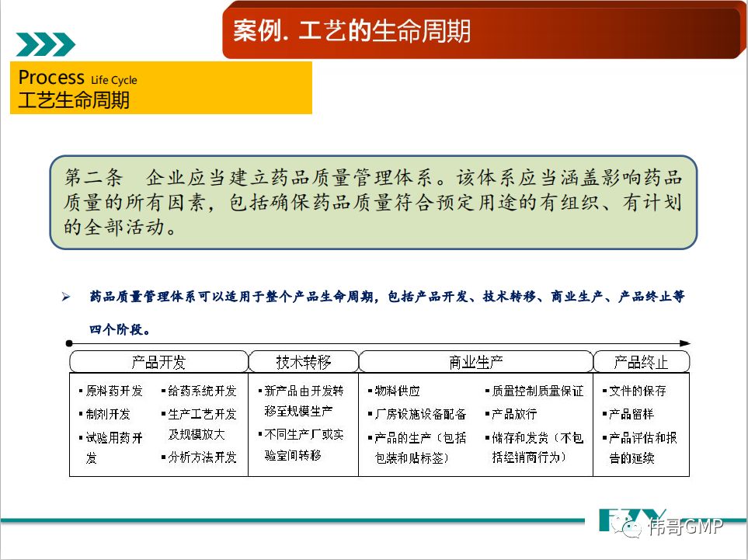Click the timeline's starting dot
Image resolution: width=748 pixels, height=560 pixels.
69,343
